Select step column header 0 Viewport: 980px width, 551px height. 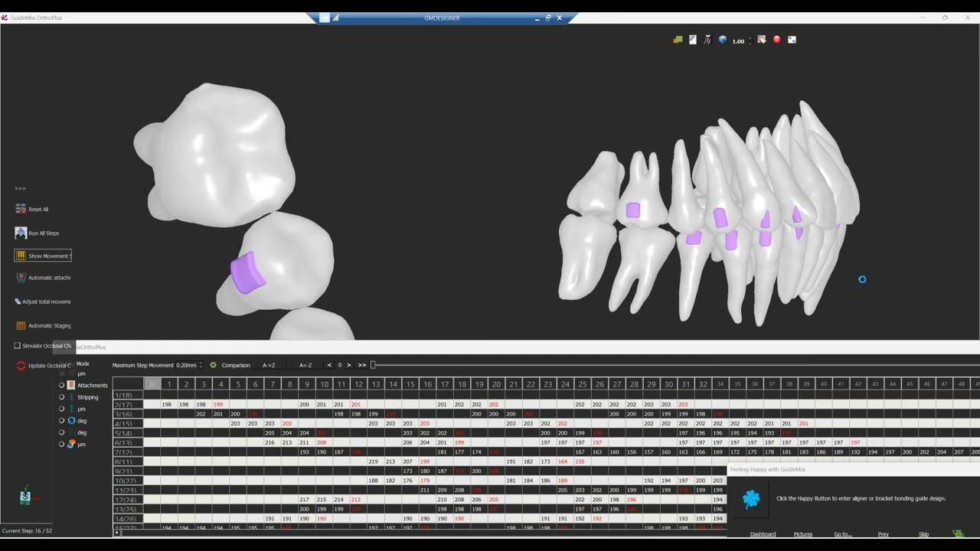point(152,384)
